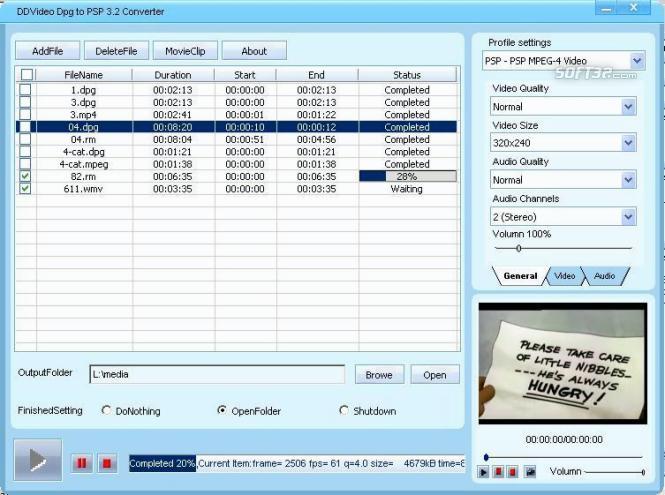Screen dimensions: 665x495
Task: Click the video preview thumbnail
Action: (x=563, y=363)
